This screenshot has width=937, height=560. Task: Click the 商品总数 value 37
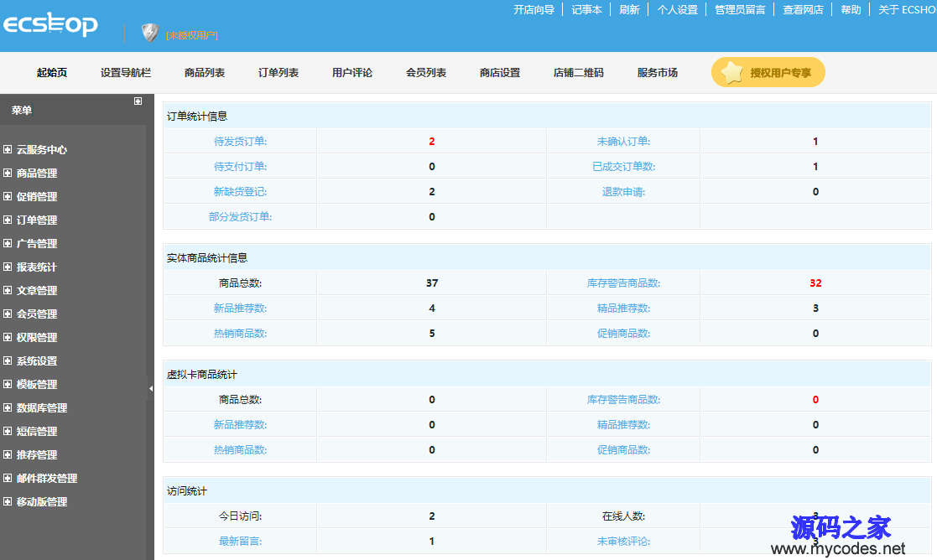point(432,283)
